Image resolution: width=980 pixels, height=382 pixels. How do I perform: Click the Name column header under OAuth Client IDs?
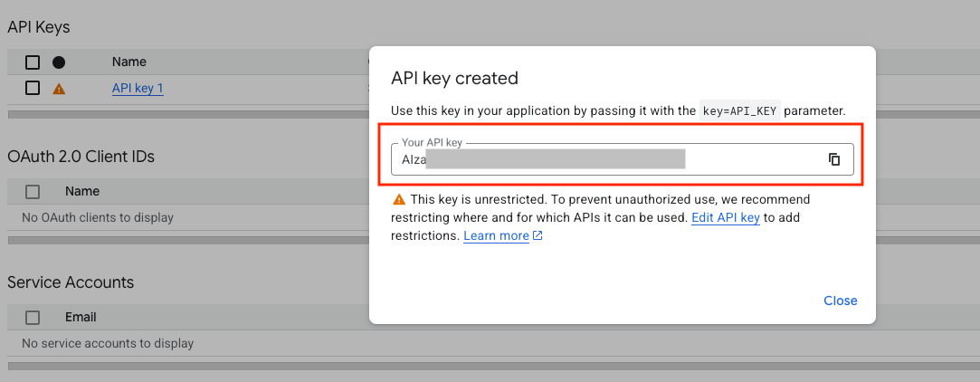(x=82, y=192)
